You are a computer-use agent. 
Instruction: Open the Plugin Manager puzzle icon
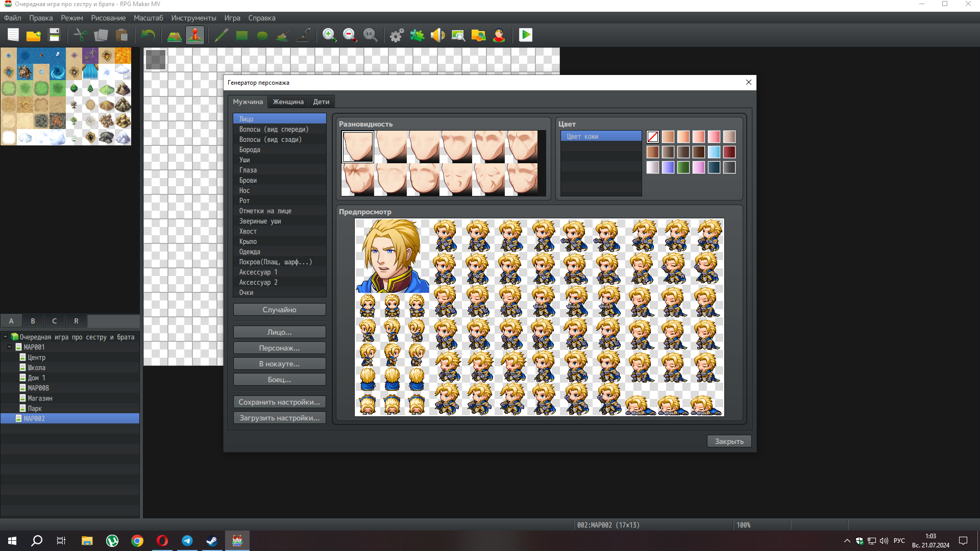tap(417, 35)
